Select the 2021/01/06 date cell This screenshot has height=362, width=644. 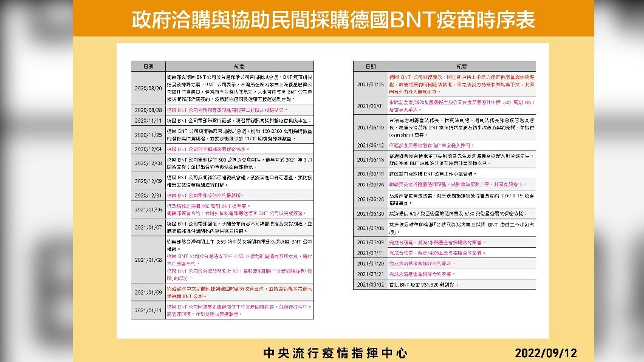[148, 210]
